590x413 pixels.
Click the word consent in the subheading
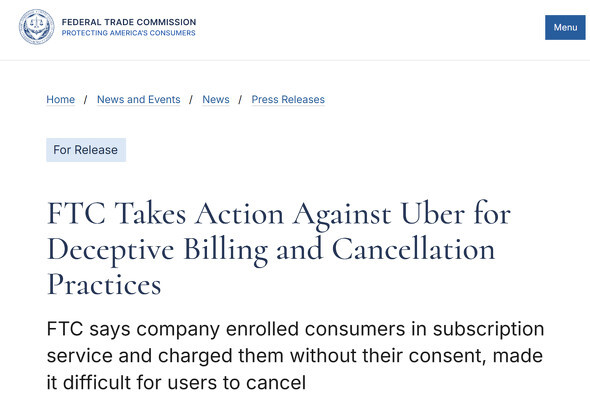coord(447,356)
